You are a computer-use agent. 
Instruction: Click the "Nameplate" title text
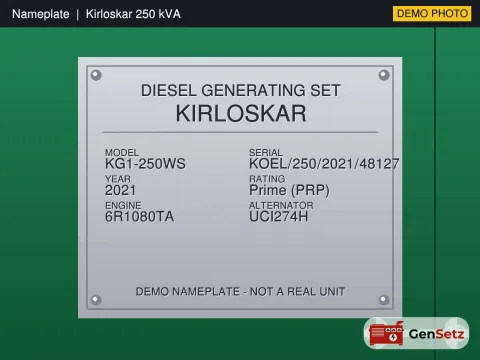pos(41,14)
